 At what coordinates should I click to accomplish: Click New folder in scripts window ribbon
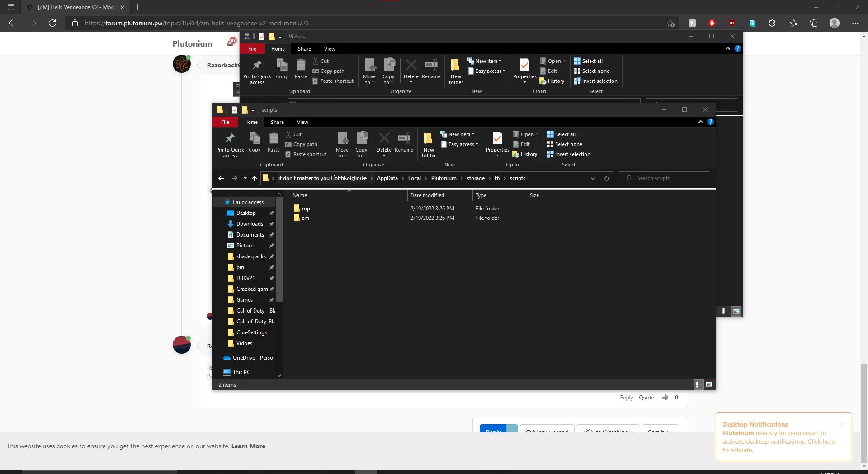(429, 145)
